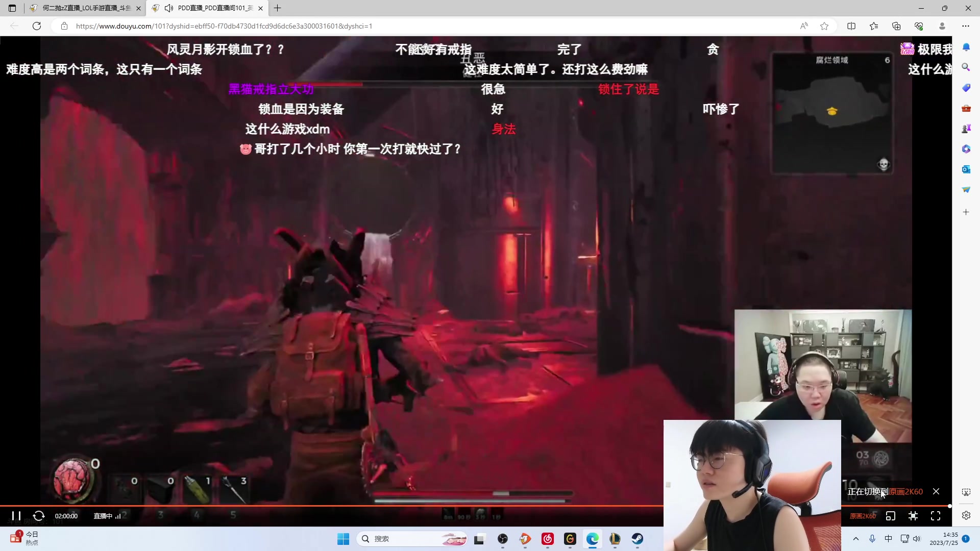This screenshot has height=551, width=980.
Task: Click the microphone tray icon
Action: [x=872, y=539]
